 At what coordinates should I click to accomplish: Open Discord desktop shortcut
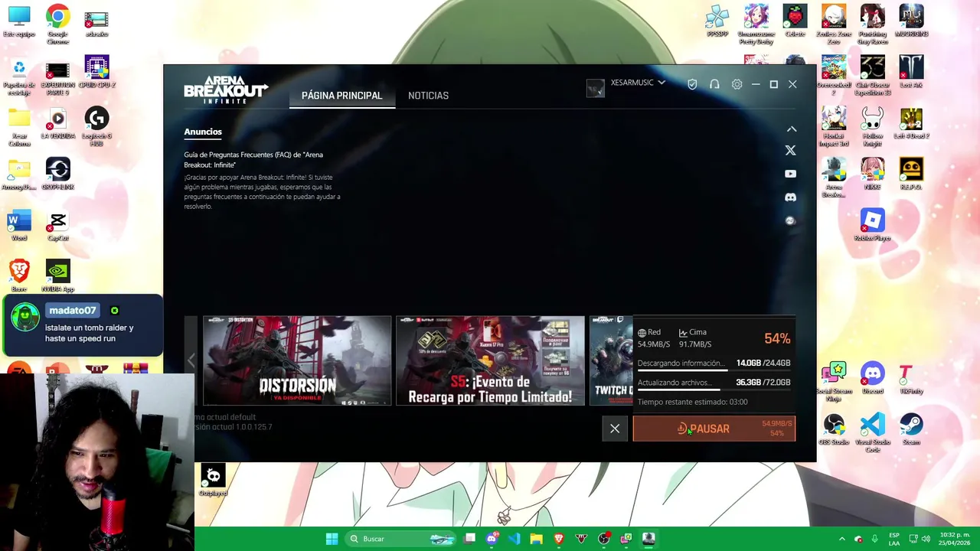point(872,378)
